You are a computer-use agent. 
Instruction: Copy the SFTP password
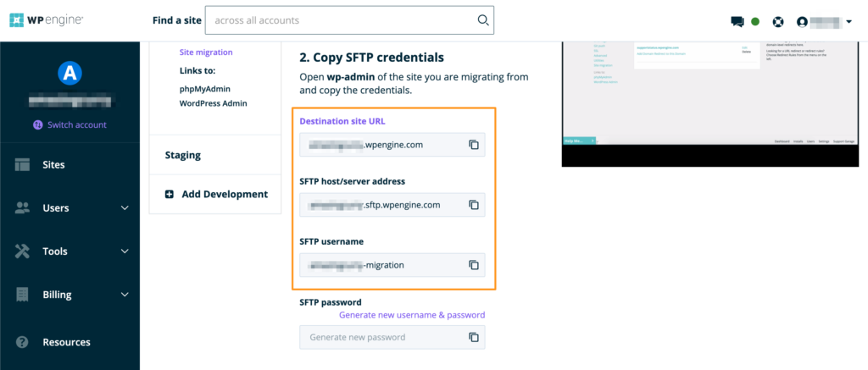[x=475, y=337]
